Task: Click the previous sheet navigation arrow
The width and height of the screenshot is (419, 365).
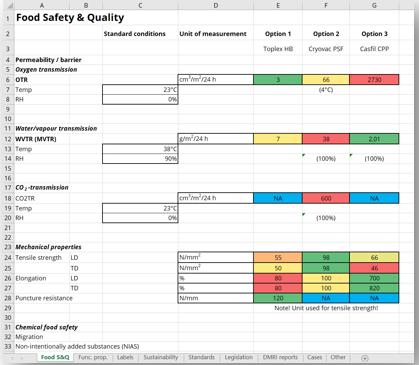Action: point(12,358)
